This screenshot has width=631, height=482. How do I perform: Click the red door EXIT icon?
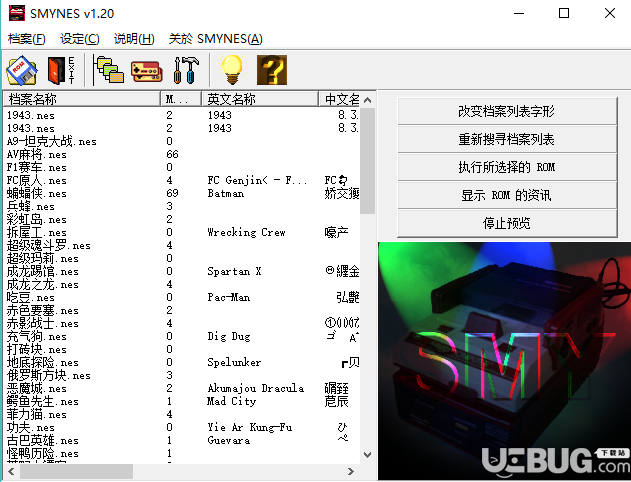(61, 70)
